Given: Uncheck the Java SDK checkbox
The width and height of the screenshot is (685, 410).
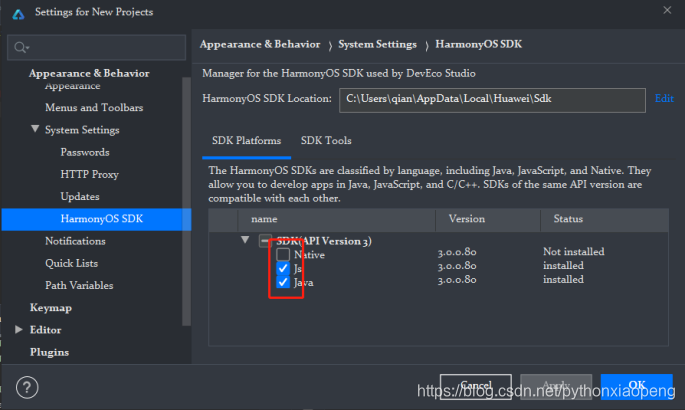Looking at the screenshot, I should (x=283, y=282).
